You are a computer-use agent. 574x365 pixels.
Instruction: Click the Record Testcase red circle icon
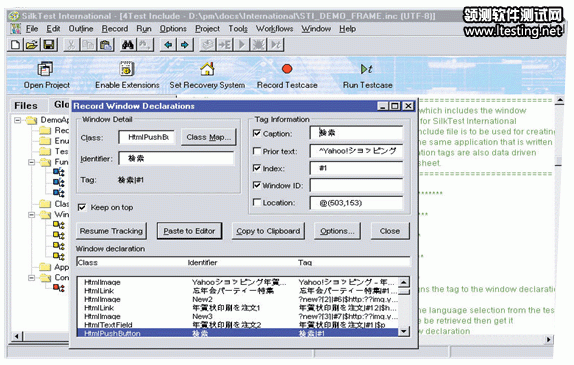[x=287, y=69]
